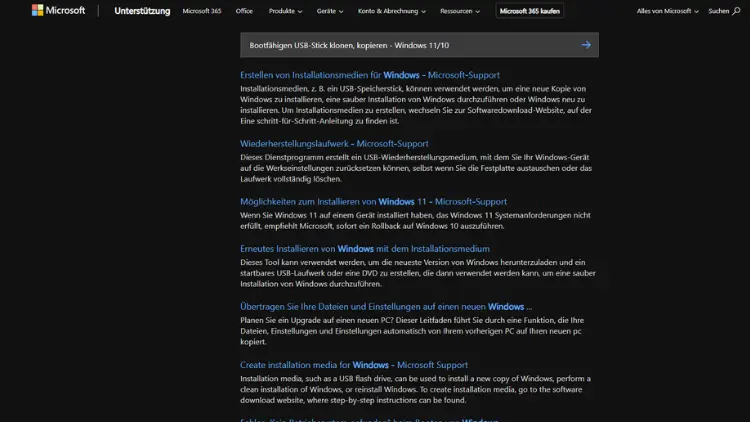Open Create installation media for Windows result
This screenshot has height=422, width=750.
click(354, 365)
